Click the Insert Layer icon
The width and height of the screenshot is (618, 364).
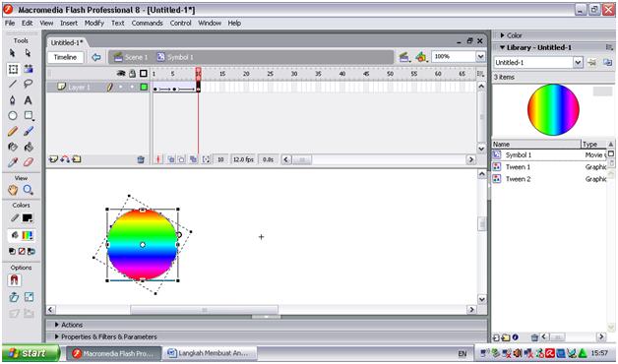(x=53, y=159)
